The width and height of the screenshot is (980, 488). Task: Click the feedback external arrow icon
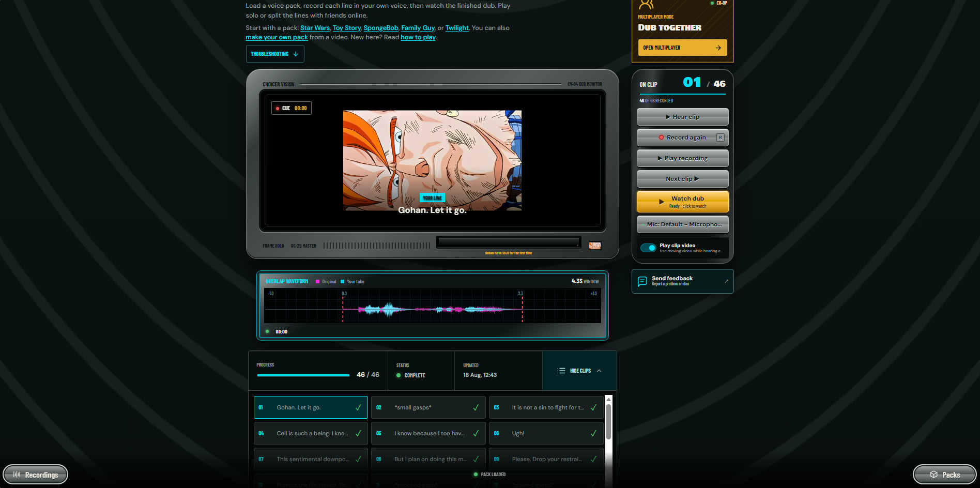coord(726,281)
